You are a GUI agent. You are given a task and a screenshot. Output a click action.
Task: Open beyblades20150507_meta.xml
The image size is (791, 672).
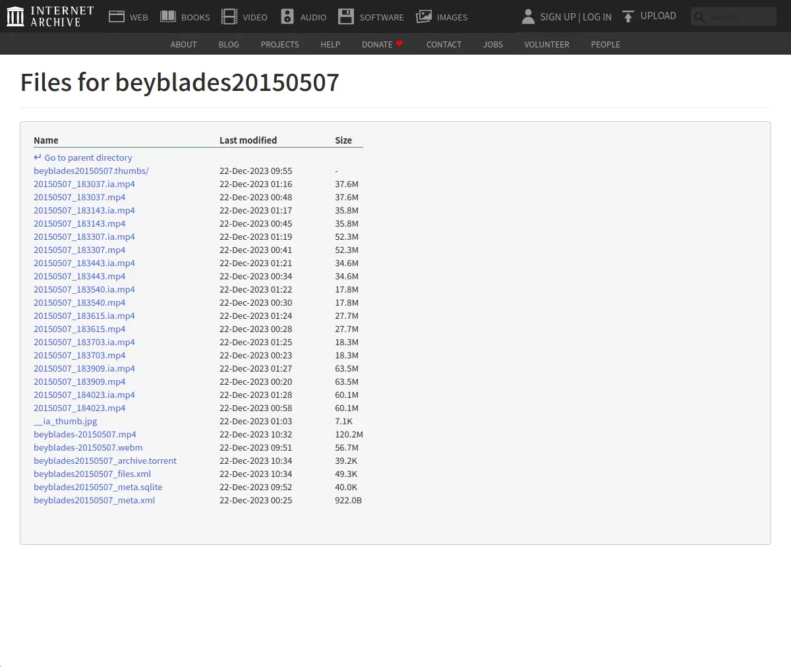94,500
